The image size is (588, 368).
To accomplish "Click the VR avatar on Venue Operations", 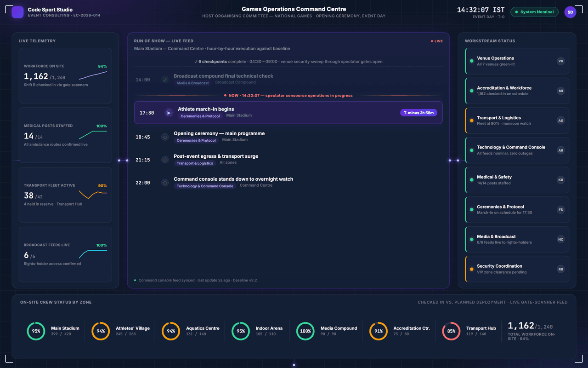I will pyautogui.click(x=560, y=61).
